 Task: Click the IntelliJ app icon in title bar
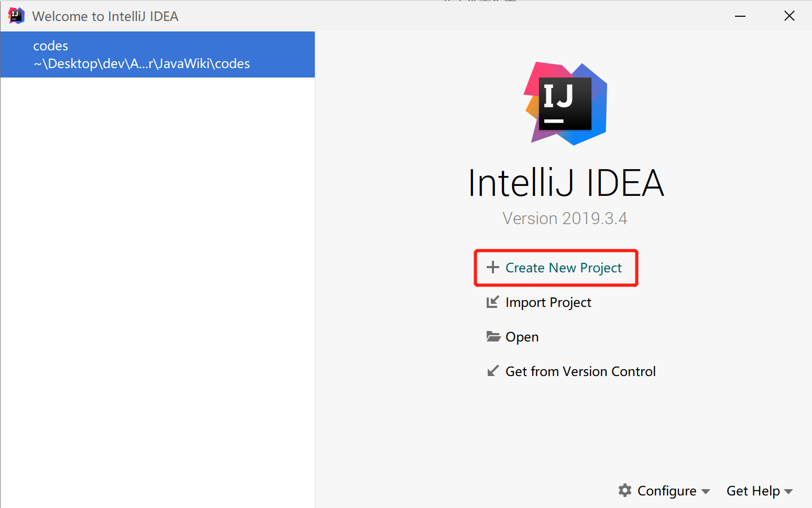coord(16,16)
